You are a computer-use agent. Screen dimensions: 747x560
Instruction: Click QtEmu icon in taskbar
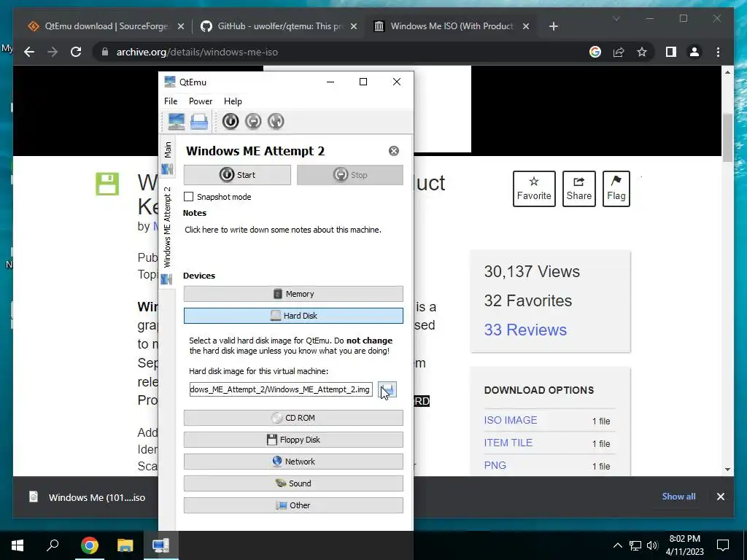(x=161, y=545)
